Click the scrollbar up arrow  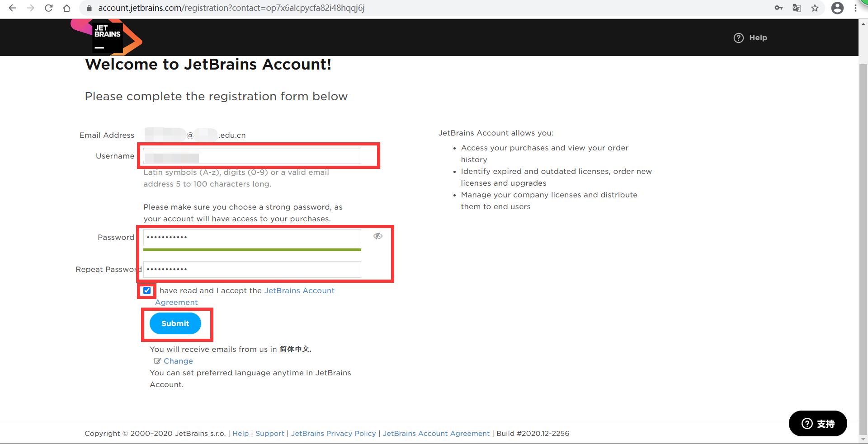[x=863, y=24]
